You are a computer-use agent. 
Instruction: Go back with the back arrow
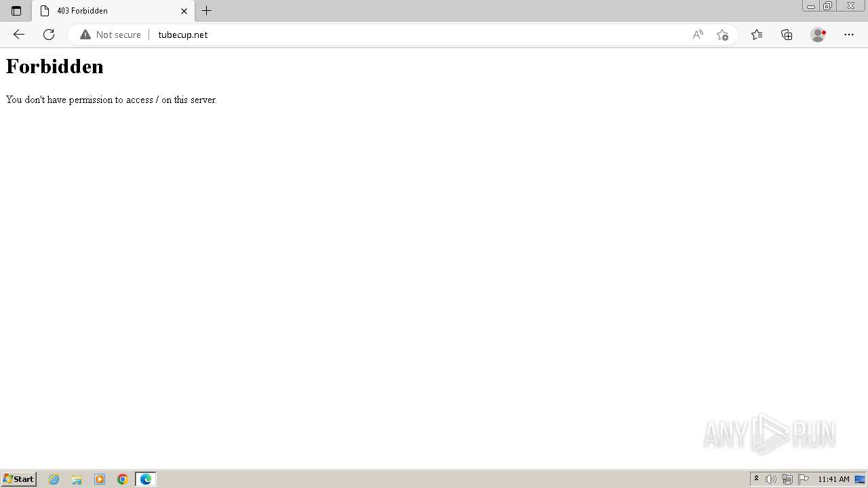(19, 35)
